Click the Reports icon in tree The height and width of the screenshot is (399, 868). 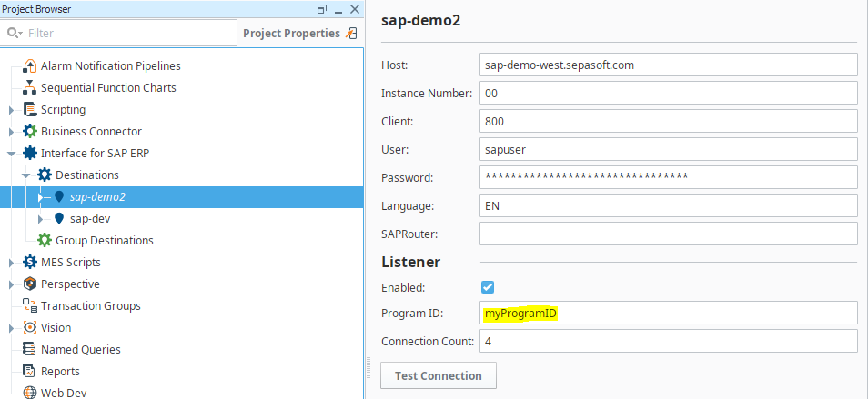30,372
